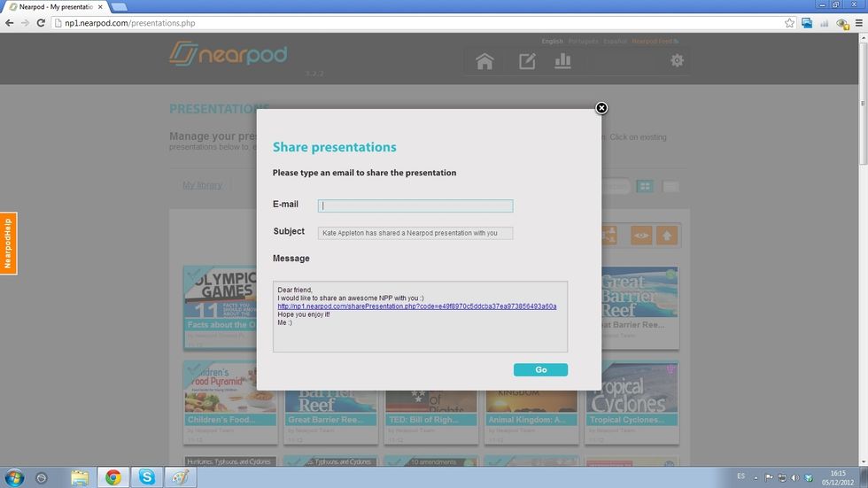Click the Nearpod logo
This screenshot has height=488, width=868.
(229, 54)
